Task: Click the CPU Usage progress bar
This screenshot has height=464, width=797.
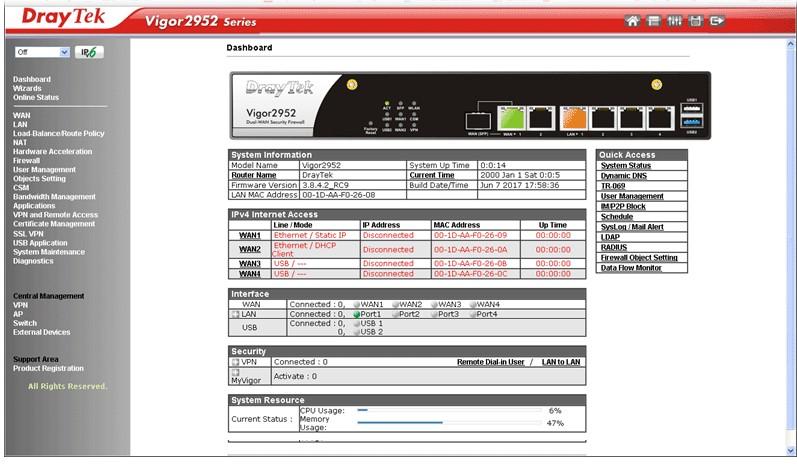Action: click(449, 410)
